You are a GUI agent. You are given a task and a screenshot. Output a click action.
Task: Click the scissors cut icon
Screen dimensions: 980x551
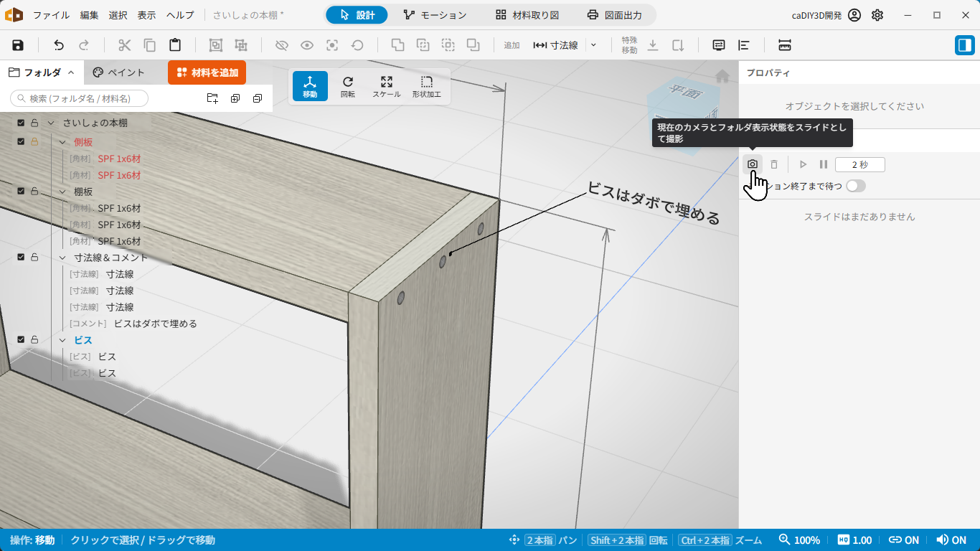pos(125,45)
